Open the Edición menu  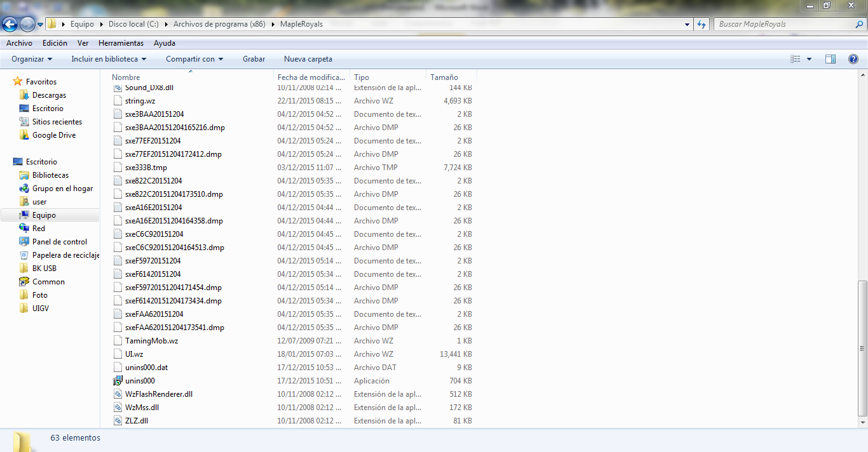(55, 43)
